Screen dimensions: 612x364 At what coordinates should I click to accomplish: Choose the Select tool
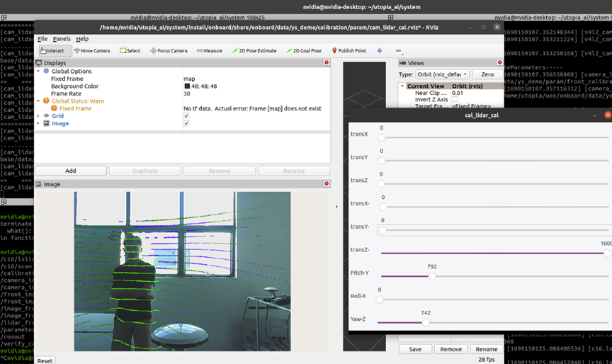(x=130, y=51)
